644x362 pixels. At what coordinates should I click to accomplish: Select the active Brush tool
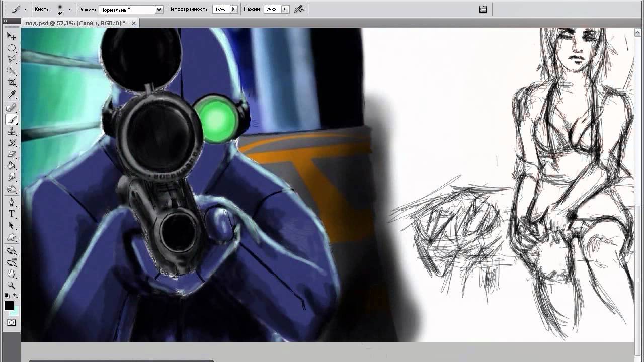tap(12, 120)
